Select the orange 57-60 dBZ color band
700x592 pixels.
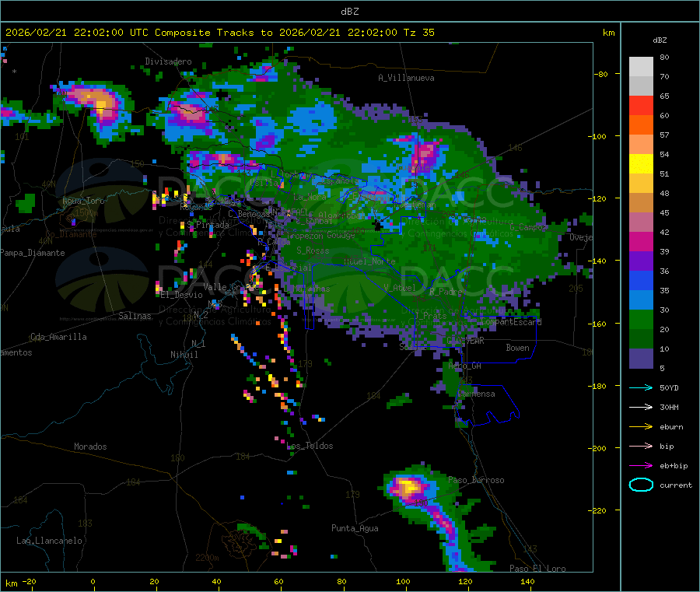click(641, 125)
